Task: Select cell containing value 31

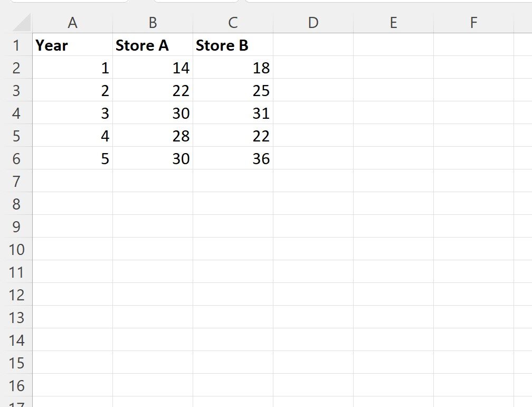Action: click(x=233, y=113)
